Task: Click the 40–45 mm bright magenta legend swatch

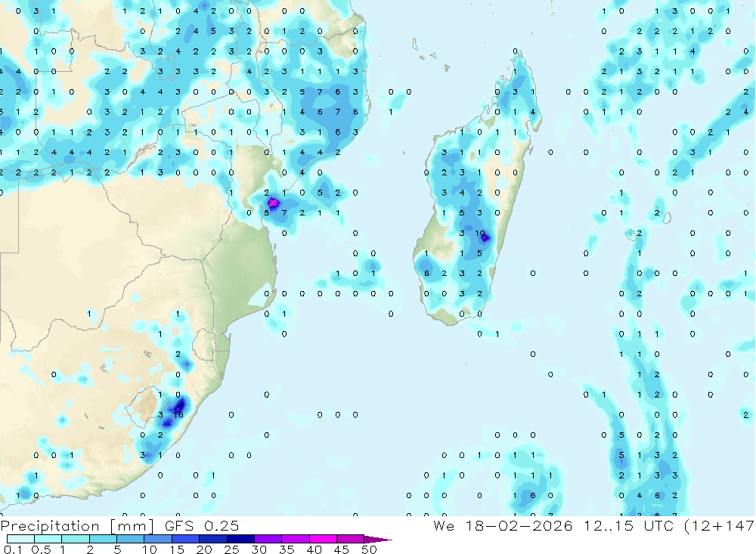Action: [323, 539]
